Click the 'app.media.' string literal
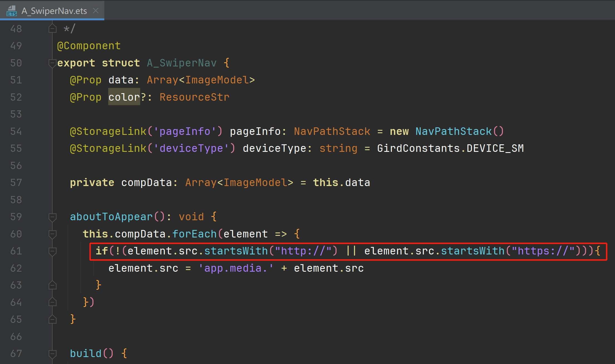Viewport: 615px width, 364px height. [x=236, y=268]
